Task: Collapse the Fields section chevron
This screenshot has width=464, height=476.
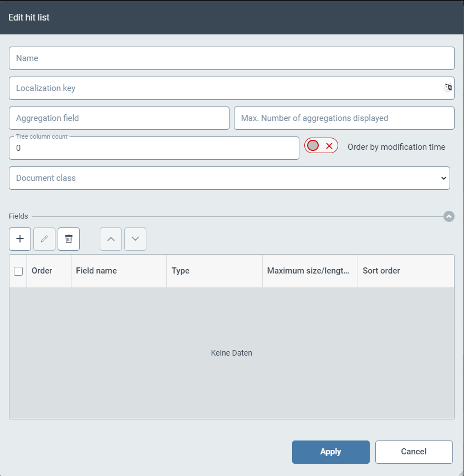Action: (449, 216)
